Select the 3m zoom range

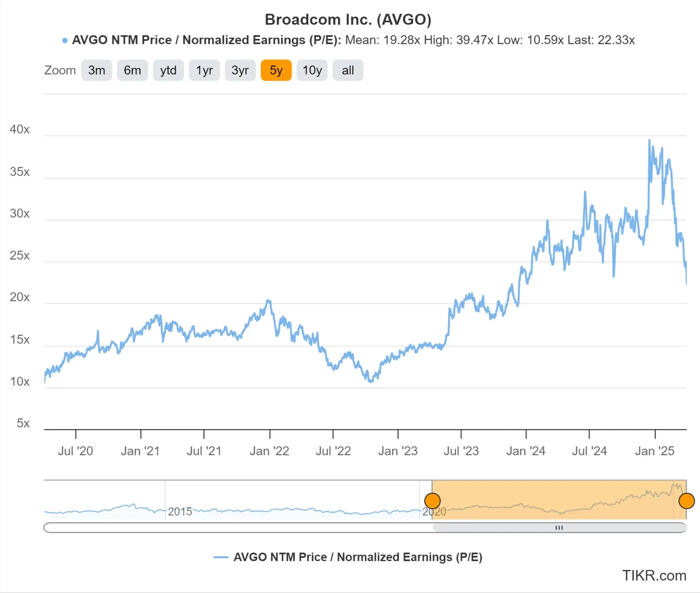pos(96,70)
